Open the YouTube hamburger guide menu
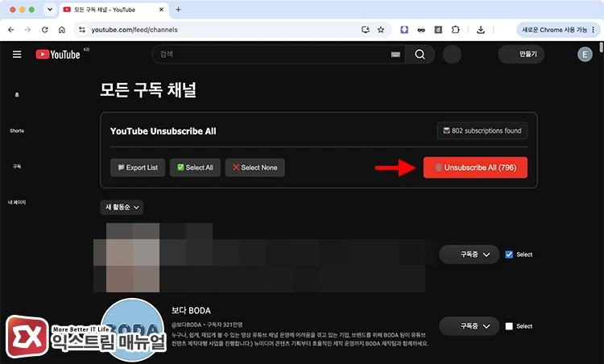Image resolution: width=604 pixels, height=364 pixels. [x=17, y=54]
